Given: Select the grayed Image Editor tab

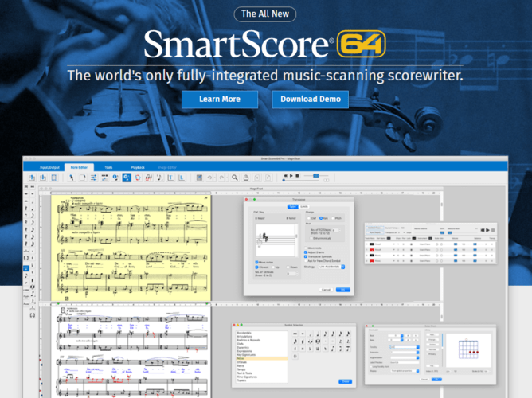Looking at the screenshot, I should (x=167, y=167).
